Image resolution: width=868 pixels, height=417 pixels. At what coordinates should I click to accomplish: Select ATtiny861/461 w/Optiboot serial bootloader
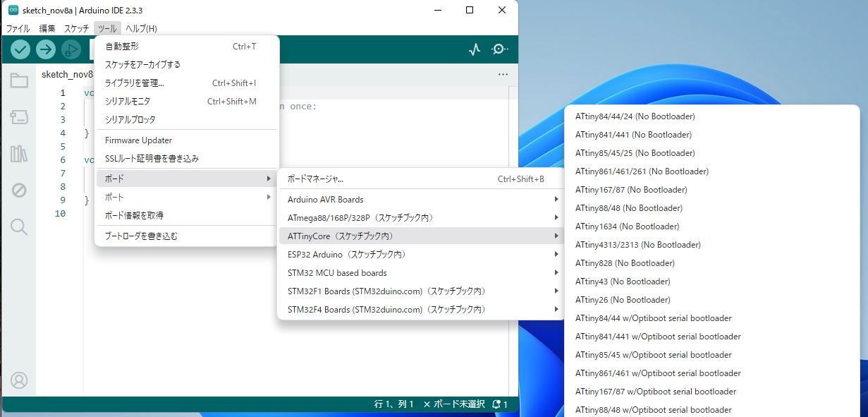click(x=712, y=373)
